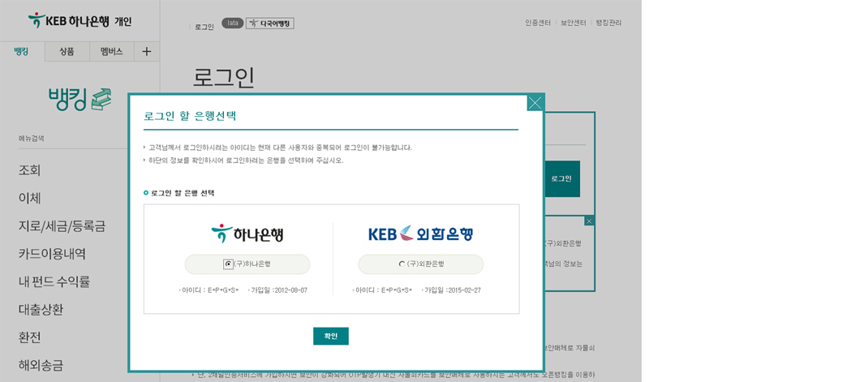Viewport: 868px width, 382px height.
Task: Click the teal 로그인 button behind dialog
Action: pos(562,178)
